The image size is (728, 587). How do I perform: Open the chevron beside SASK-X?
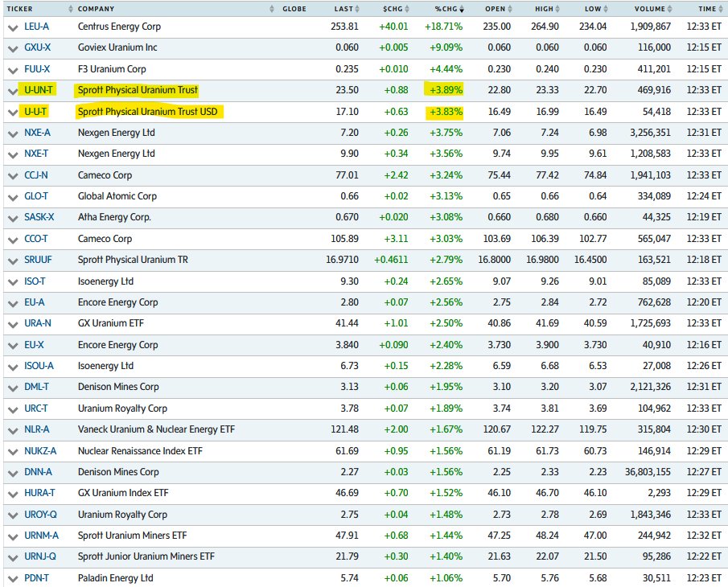13,218
